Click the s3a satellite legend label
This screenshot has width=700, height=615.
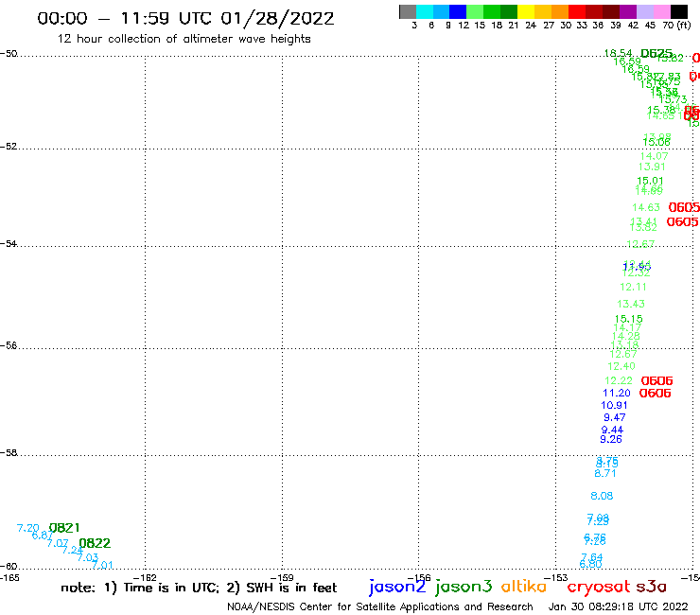pyautogui.click(x=651, y=587)
